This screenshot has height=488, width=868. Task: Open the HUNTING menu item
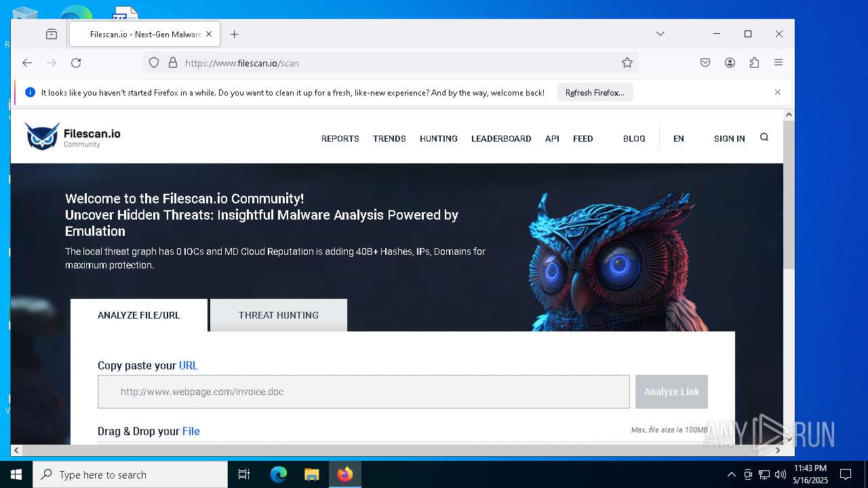(x=439, y=138)
